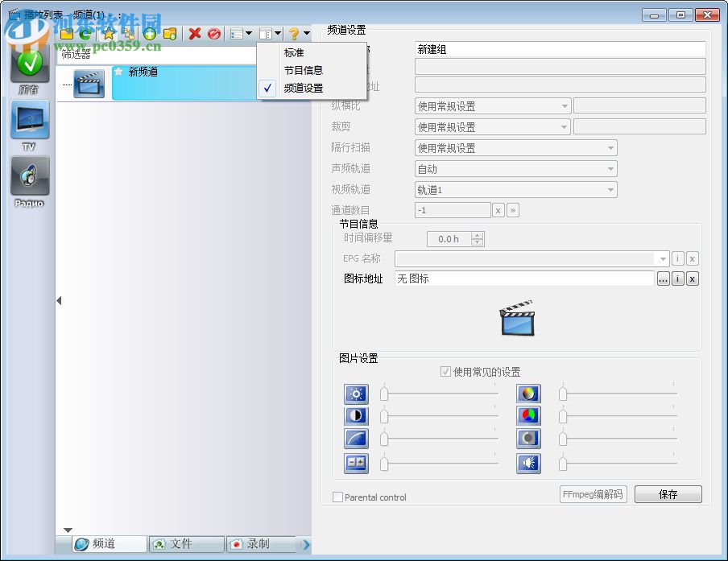The width and height of the screenshot is (728, 561).
Task: Select the color wheel icon in picture settings
Action: point(529,394)
